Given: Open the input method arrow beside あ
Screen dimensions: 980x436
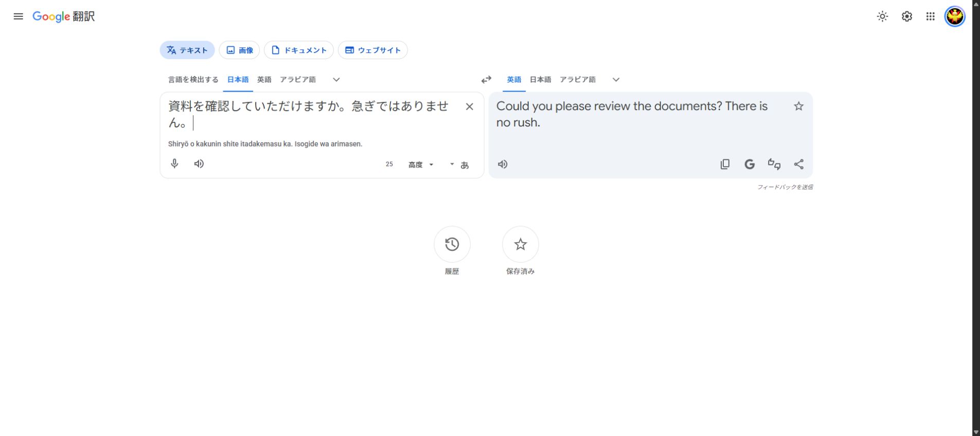Looking at the screenshot, I should point(452,165).
